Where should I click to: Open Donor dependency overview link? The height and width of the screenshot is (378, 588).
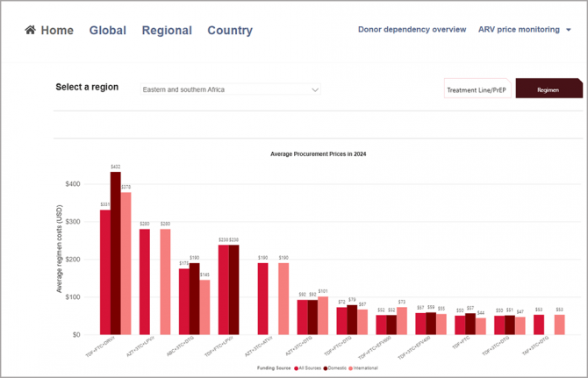tap(412, 30)
